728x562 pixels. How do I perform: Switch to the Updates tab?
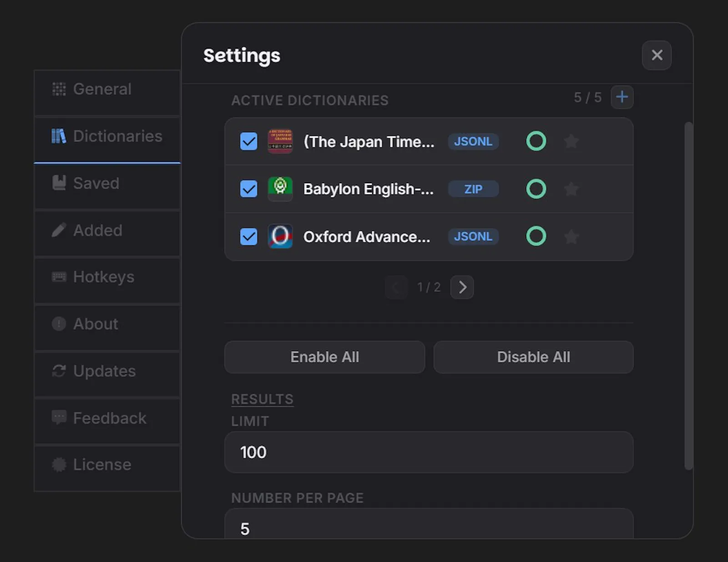click(x=107, y=375)
